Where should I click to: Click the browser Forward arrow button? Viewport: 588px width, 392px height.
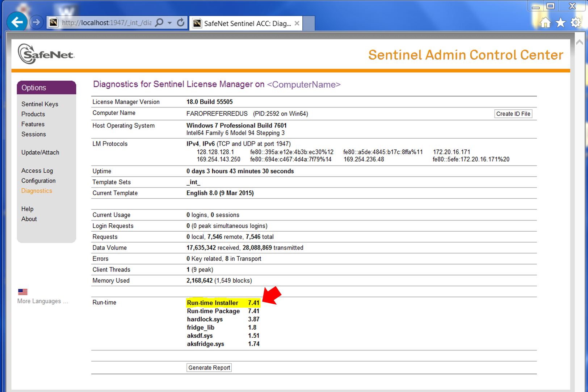click(x=36, y=22)
